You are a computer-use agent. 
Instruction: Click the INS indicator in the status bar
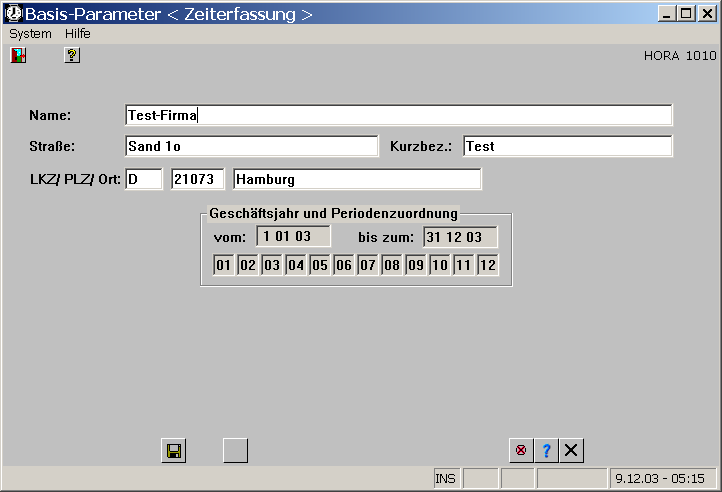[446, 479]
